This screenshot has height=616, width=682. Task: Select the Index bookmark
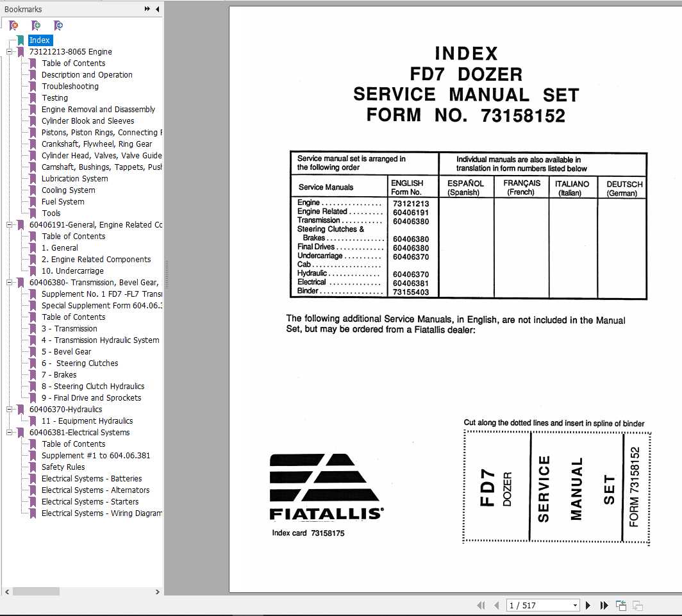click(40, 40)
